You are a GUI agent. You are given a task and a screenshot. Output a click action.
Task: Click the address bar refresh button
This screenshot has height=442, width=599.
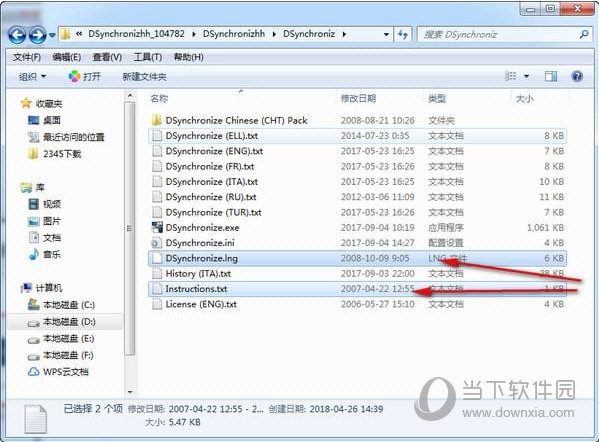tap(403, 34)
